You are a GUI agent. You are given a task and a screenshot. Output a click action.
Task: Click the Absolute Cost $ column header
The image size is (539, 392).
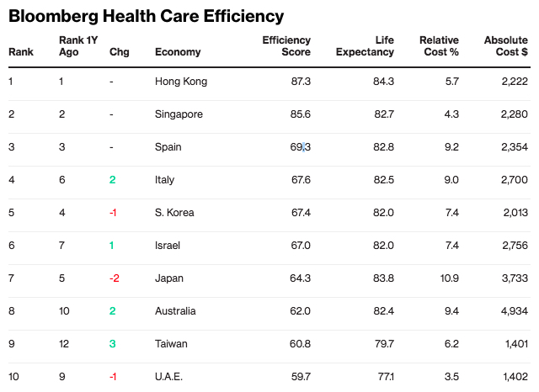click(505, 46)
